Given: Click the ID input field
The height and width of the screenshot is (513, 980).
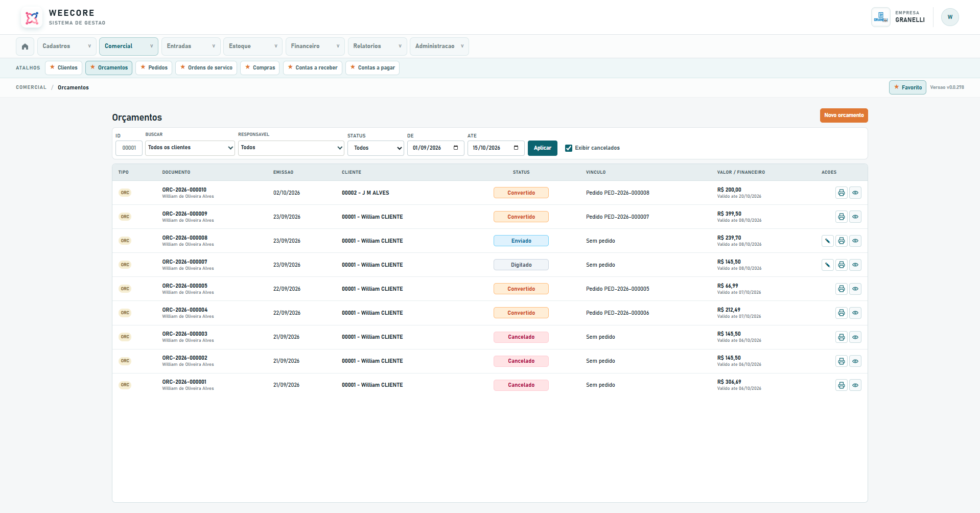Looking at the screenshot, I should click(x=129, y=148).
